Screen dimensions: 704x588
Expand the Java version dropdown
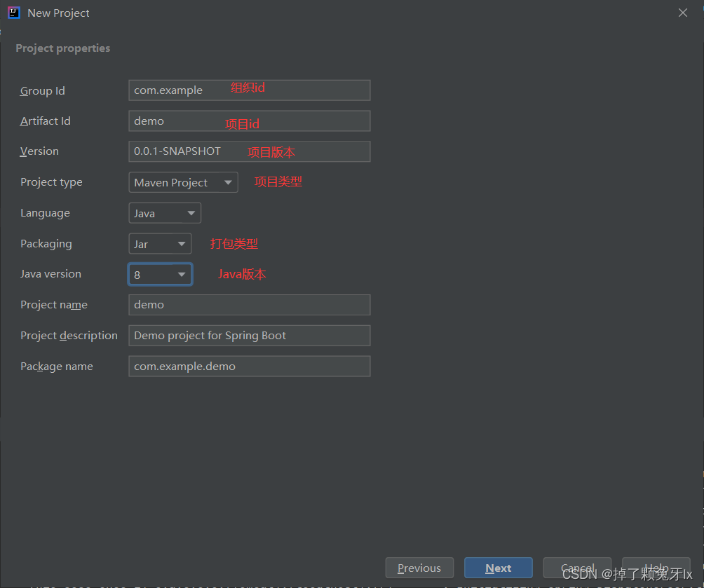pyautogui.click(x=161, y=274)
